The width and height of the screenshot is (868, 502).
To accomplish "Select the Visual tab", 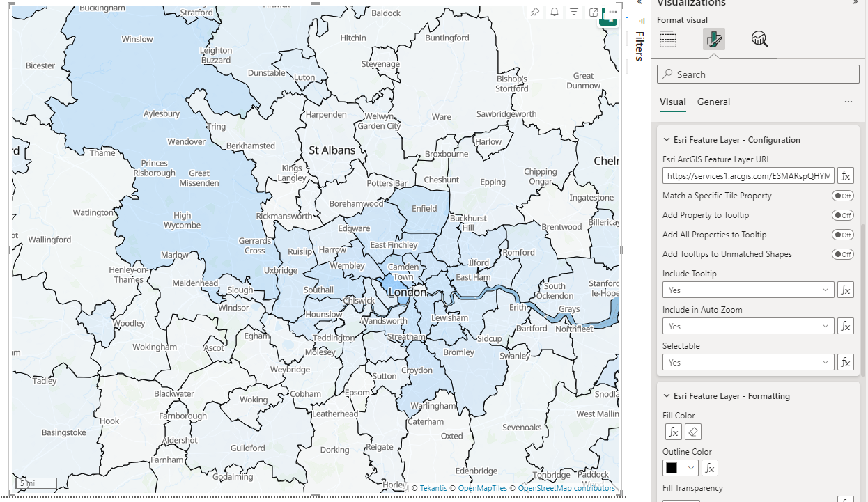I will coord(672,102).
